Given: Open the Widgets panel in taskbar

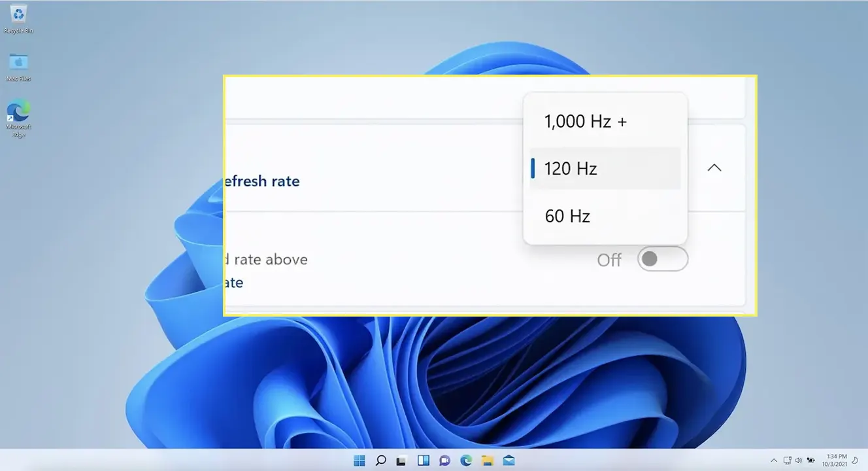Looking at the screenshot, I should pos(423,460).
